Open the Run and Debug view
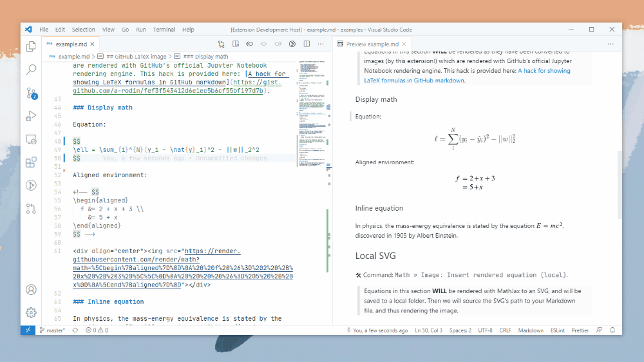The image size is (644, 362). coord(31,117)
